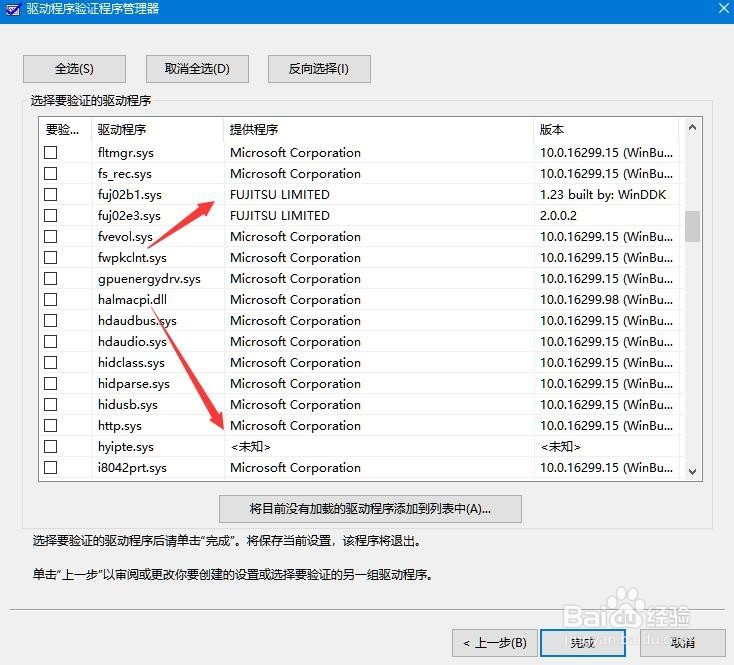Enable the http.sys checkbox
Viewport: 734px width, 665px height.
tap(51, 425)
